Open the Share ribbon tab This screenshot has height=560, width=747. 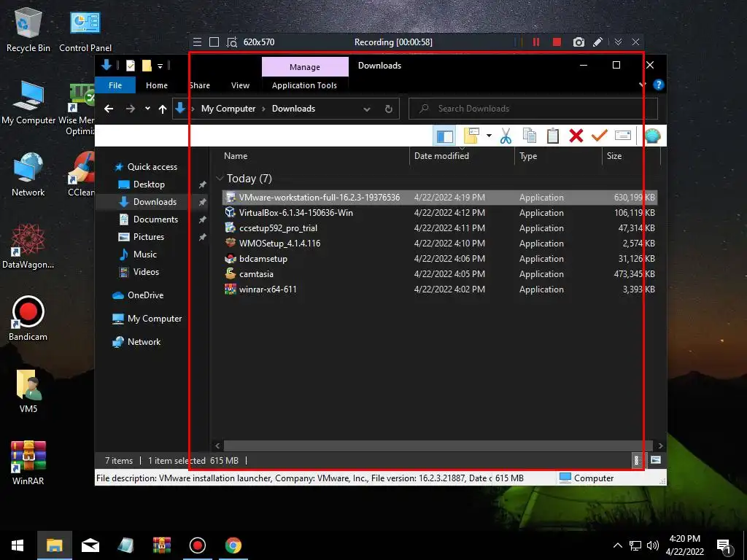click(x=199, y=85)
